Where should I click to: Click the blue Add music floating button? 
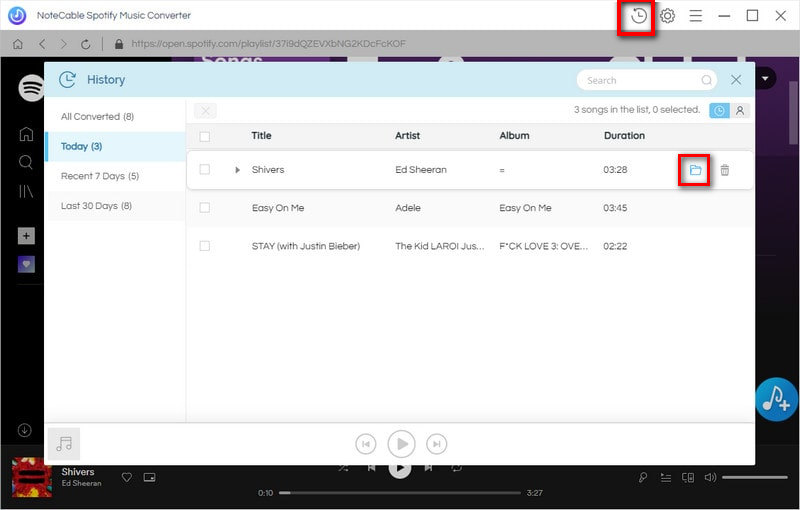click(x=776, y=399)
